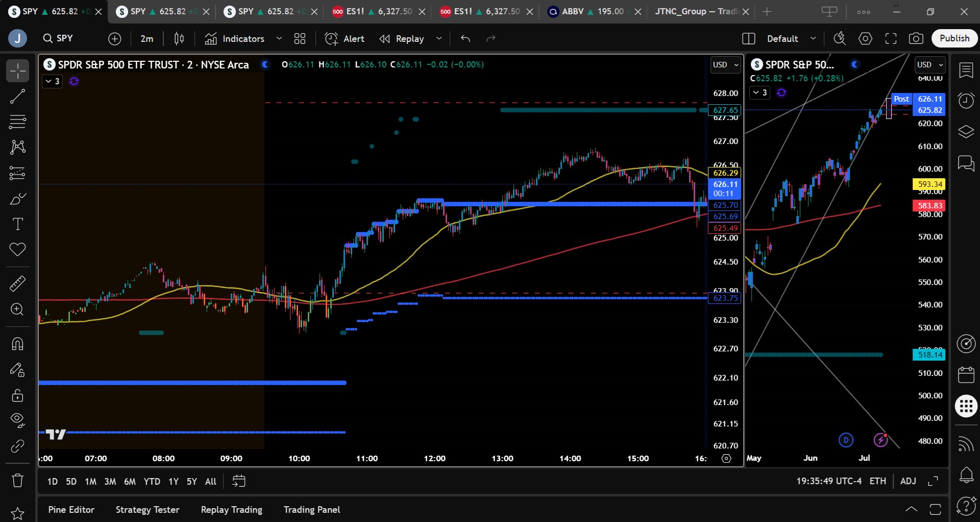Publish the chart idea
The image size is (980, 522).
(x=954, y=38)
